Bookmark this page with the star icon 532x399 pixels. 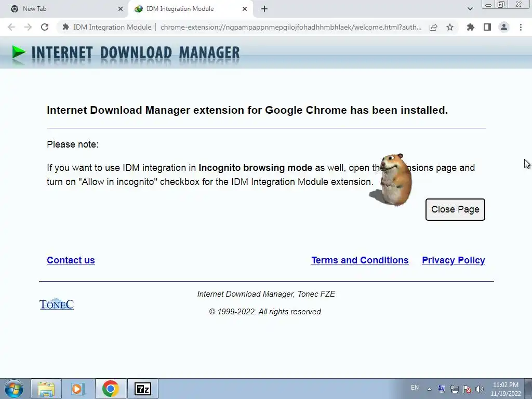coord(450,27)
